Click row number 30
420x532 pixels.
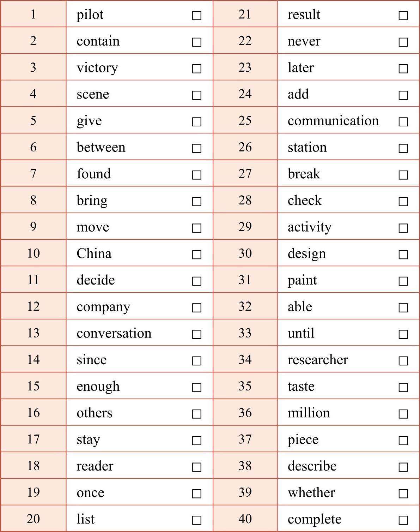[245, 253]
